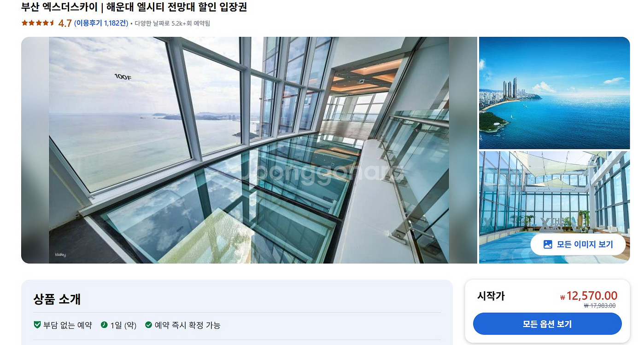The height and width of the screenshot is (345, 644).
Task: Click the 예약 즉시 확정 가능 label
Action: tap(187, 325)
